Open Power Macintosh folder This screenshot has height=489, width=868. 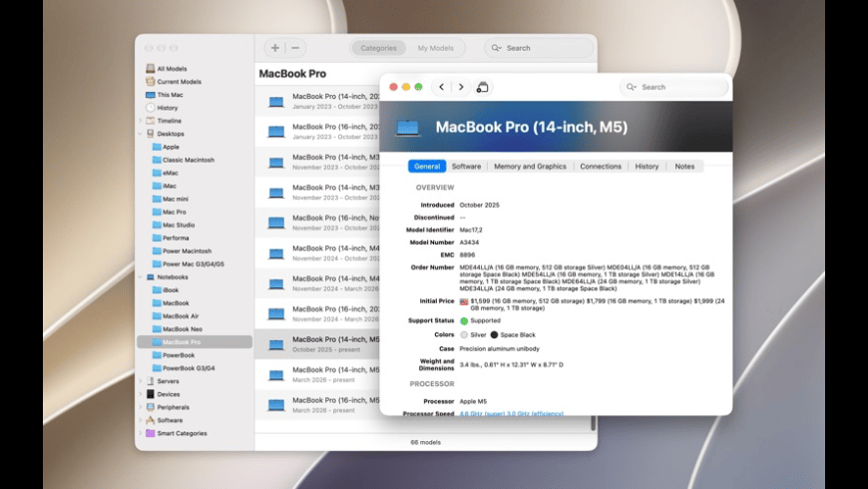pos(182,250)
